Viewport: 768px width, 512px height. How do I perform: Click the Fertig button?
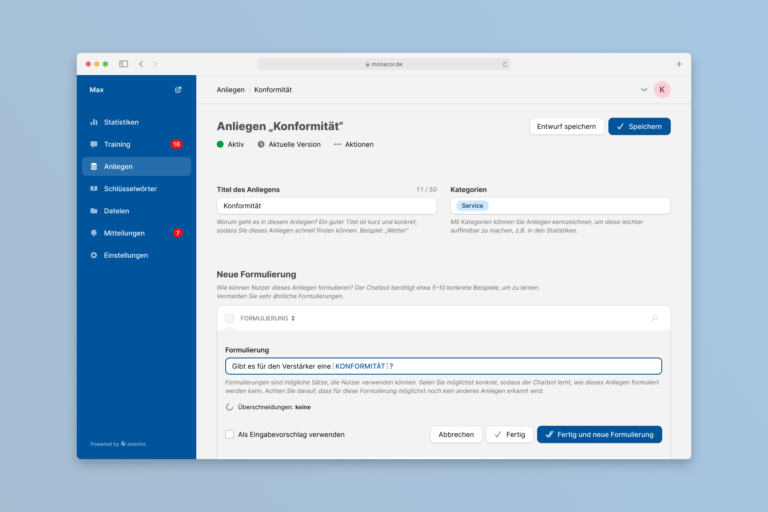click(x=509, y=435)
